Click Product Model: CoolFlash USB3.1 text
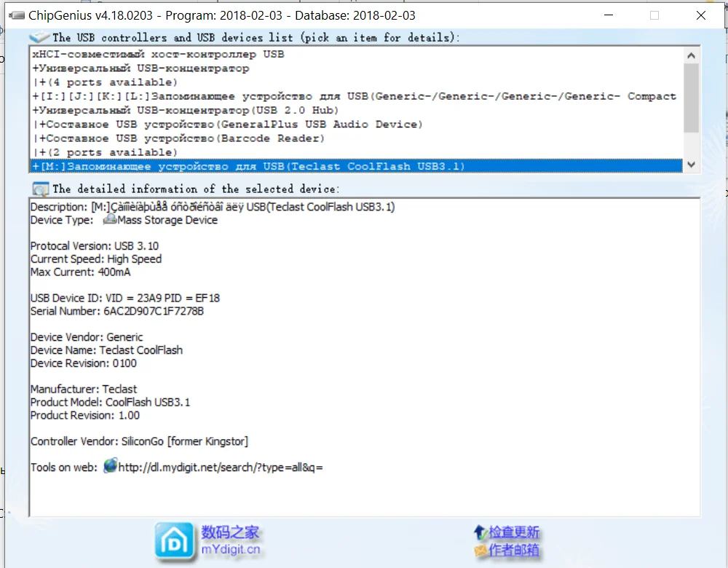This screenshot has height=568, width=728. [x=111, y=402]
